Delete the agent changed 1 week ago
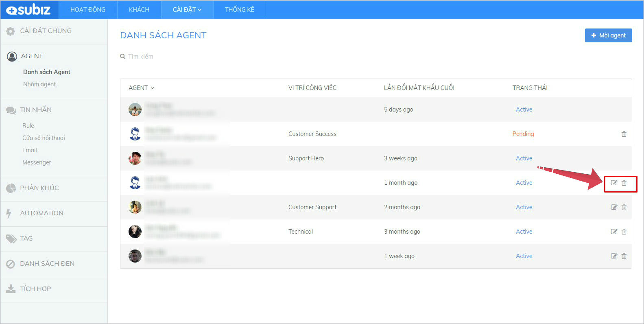The image size is (644, 324). coord(624,256)
